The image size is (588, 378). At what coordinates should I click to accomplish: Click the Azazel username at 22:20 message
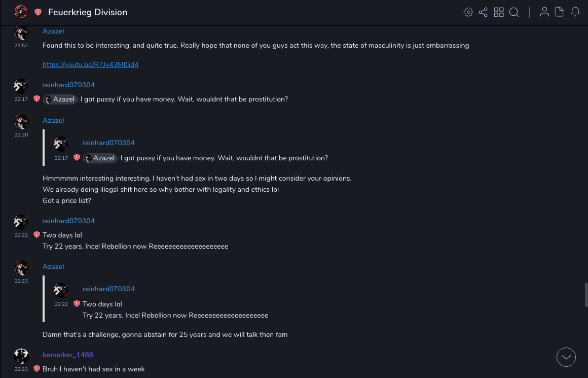(53, 120)
